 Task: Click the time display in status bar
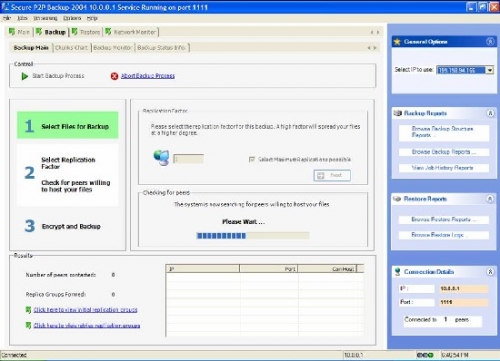point(455,355)
